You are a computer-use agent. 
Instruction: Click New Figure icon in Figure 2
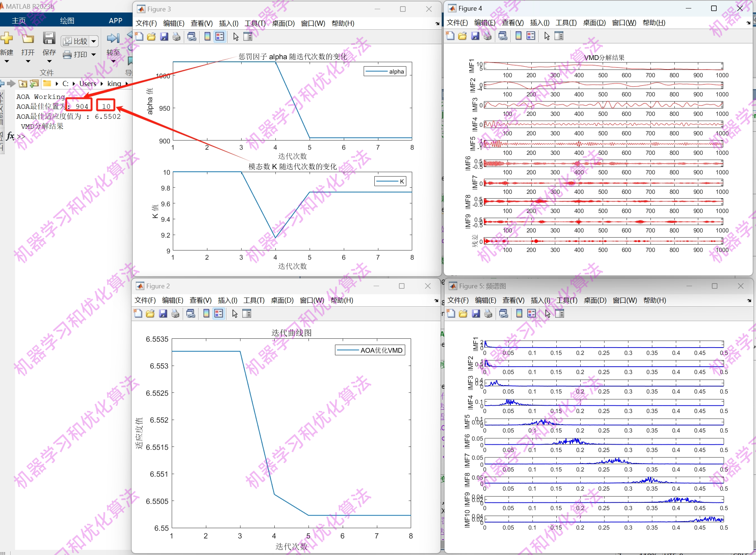[x=138, y=314]
